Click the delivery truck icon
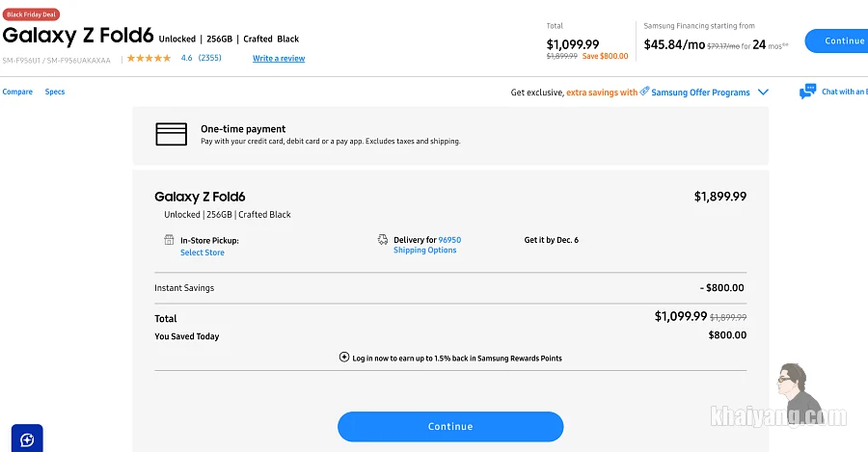Viewport: 868px width, 452px height. [x=383, y=240]
